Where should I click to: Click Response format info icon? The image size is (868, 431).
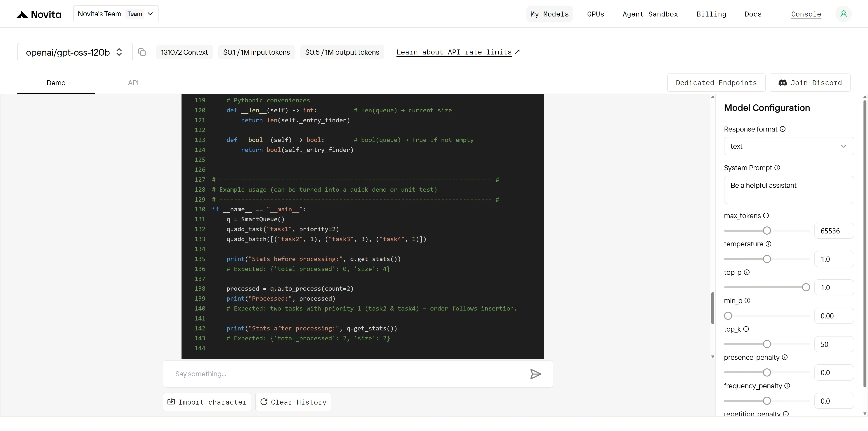(x=783, y=129)
